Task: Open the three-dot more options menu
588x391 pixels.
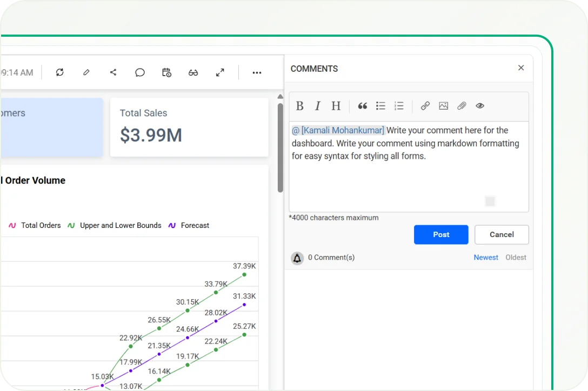Action: pyautogui.click(x=257, y=72)
